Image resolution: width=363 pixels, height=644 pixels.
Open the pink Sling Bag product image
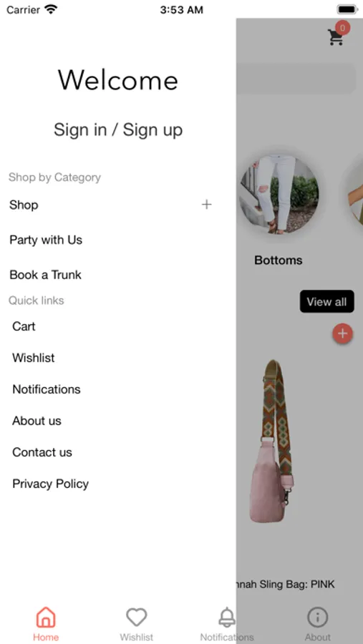pos(271,441)
